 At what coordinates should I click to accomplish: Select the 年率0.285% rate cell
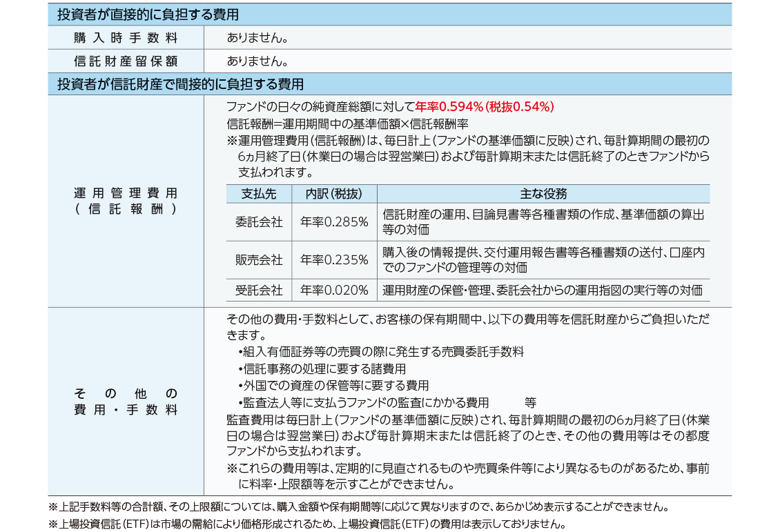[334, 222]
